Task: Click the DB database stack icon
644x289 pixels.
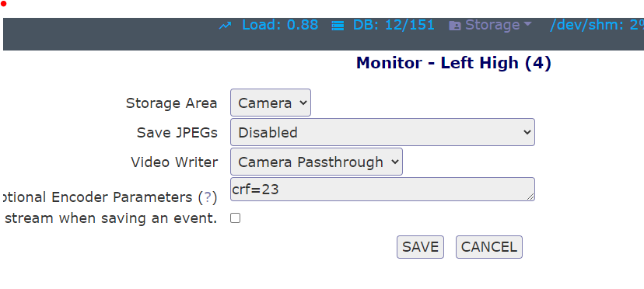Action: click(338, 26)
